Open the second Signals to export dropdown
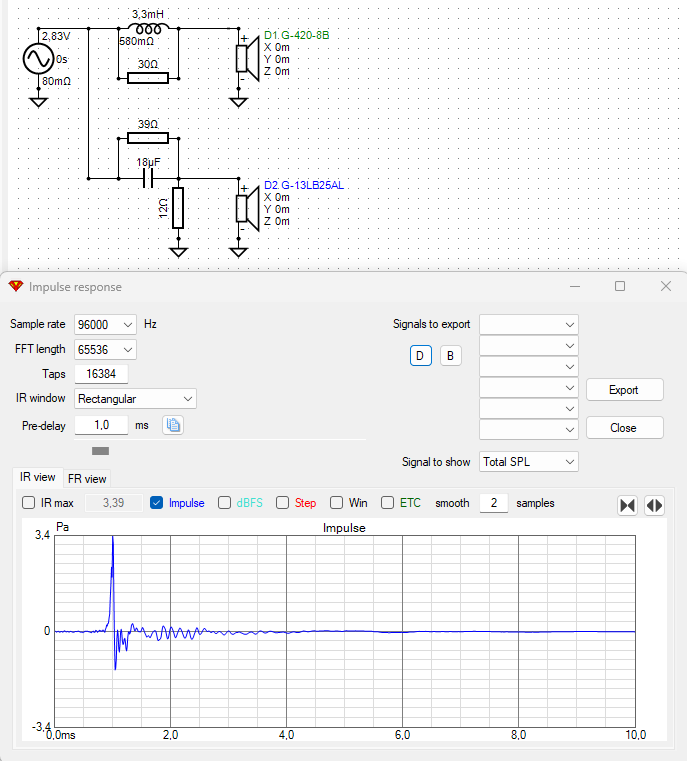This screenshot has height=761, width=687. click(528, 346)
